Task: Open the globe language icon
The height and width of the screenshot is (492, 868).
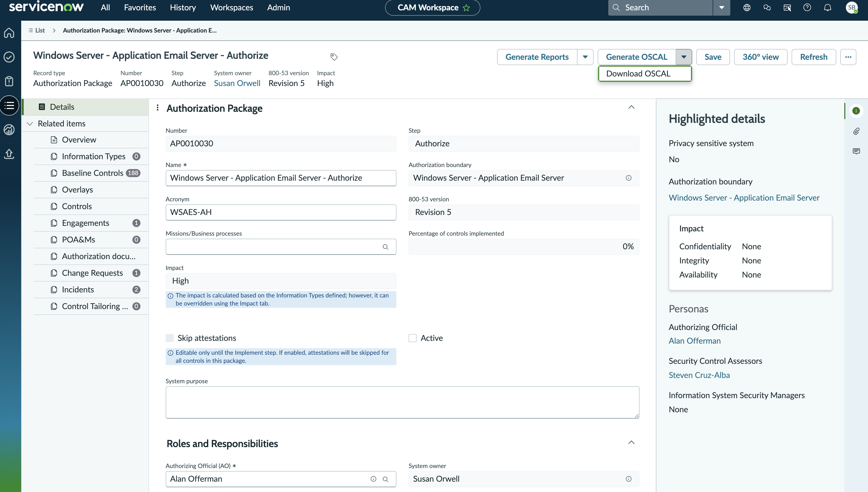Action: point(747,7)
